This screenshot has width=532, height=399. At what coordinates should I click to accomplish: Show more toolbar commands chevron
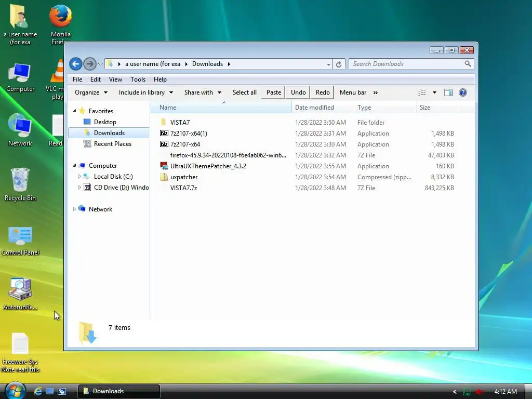(376, 92)
